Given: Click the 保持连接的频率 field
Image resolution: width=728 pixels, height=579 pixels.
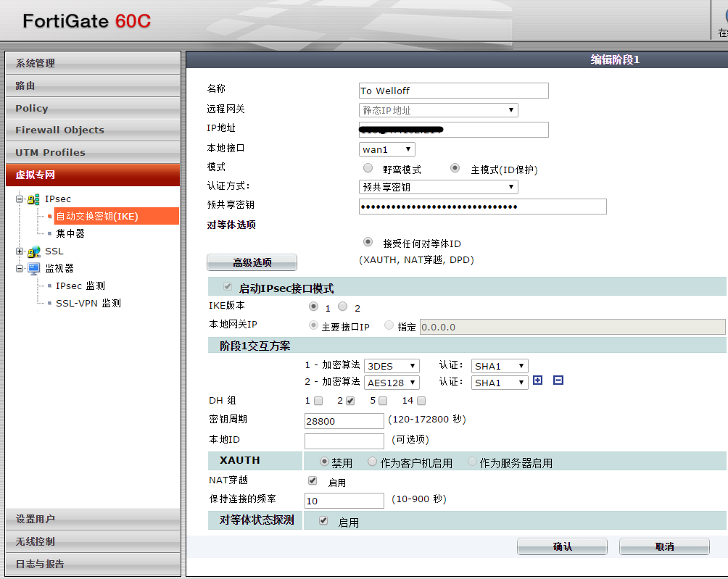Looking at the screenshot, I should click(344, 501).
